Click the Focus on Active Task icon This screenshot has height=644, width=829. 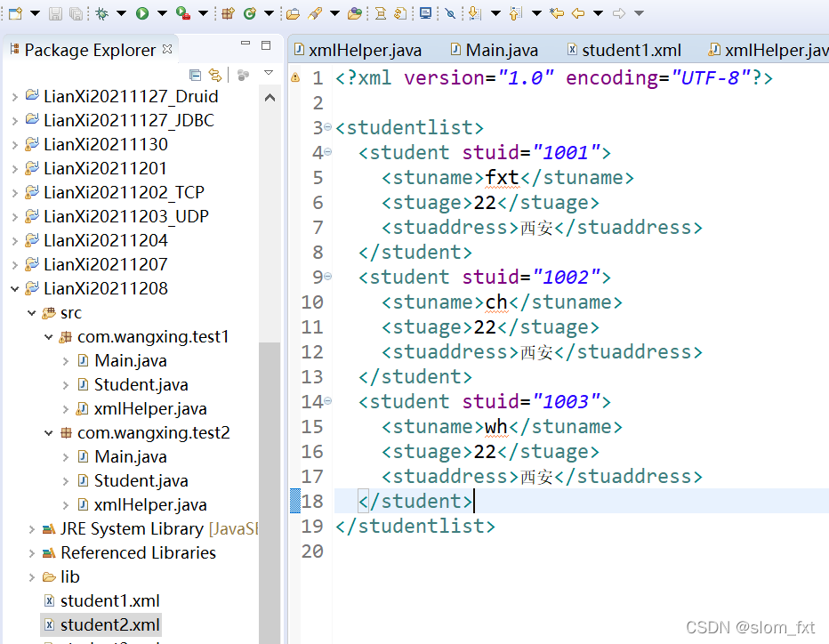(243, 75)
